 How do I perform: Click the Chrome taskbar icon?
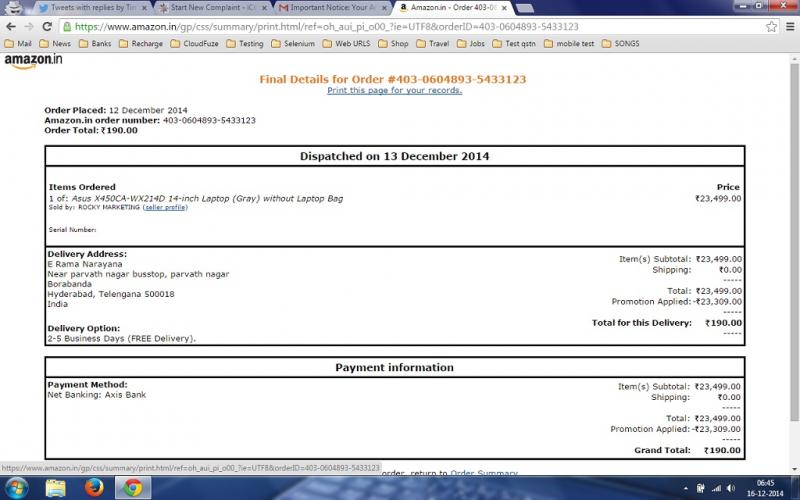pos(133,488)
